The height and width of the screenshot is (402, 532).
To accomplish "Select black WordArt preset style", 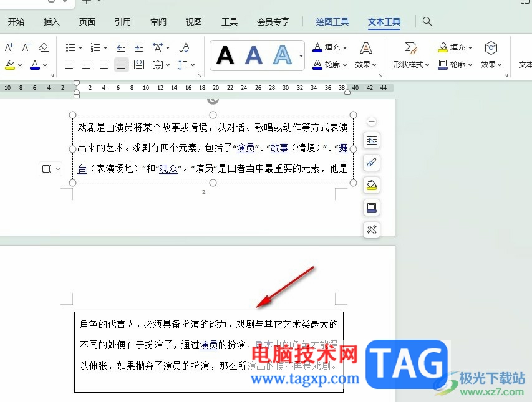I will [225, 55].
